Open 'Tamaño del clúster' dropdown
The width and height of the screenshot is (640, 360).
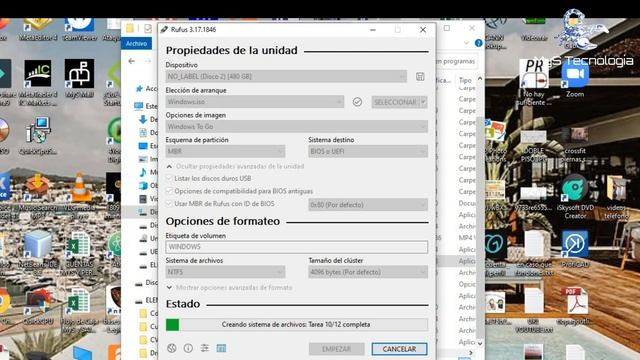click(368, 272)
